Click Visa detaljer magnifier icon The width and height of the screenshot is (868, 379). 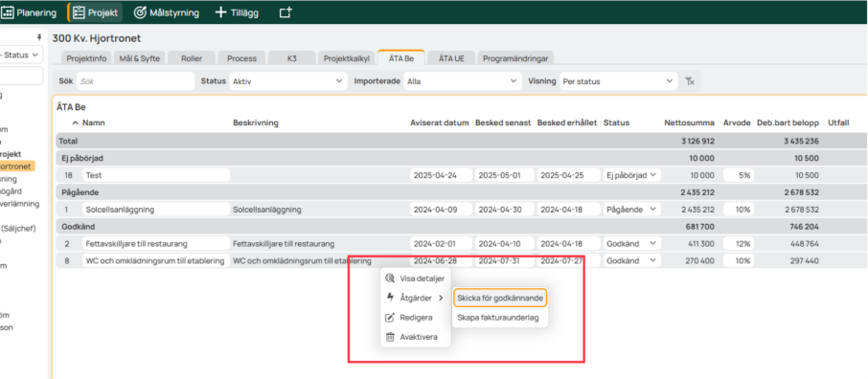(x=390, y=279)
